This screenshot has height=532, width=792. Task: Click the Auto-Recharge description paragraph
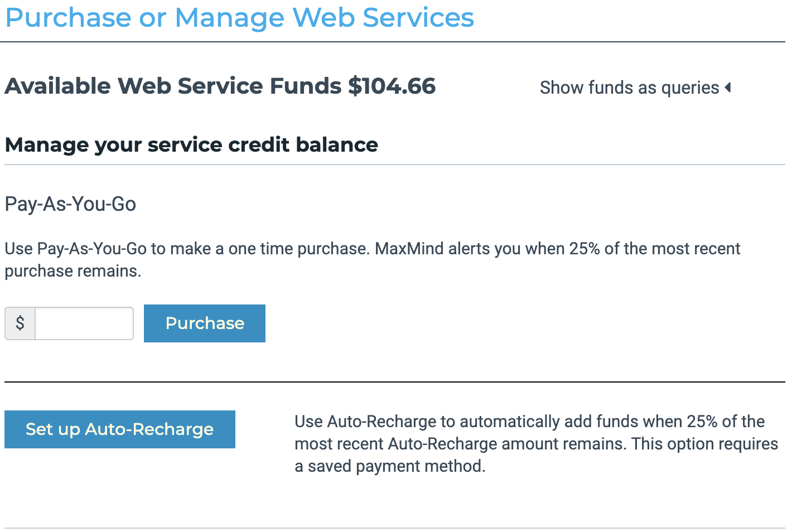coord(535,444)
